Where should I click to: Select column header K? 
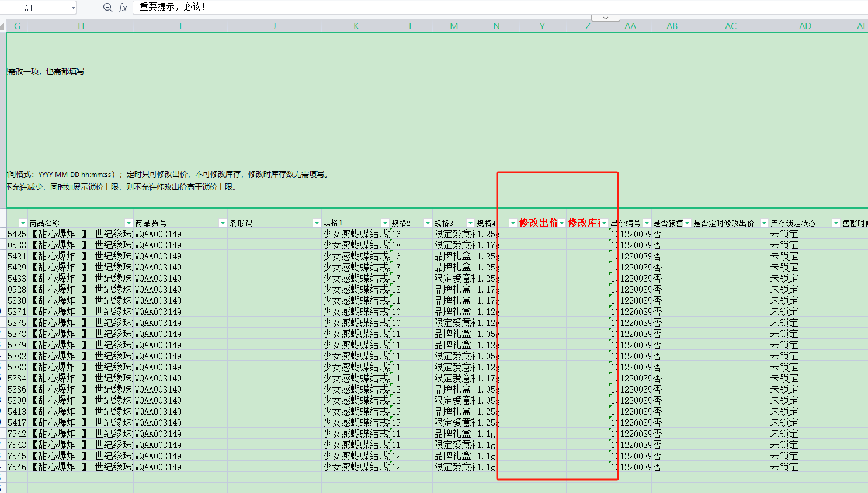pyautogui.click(x=356, y=26)
